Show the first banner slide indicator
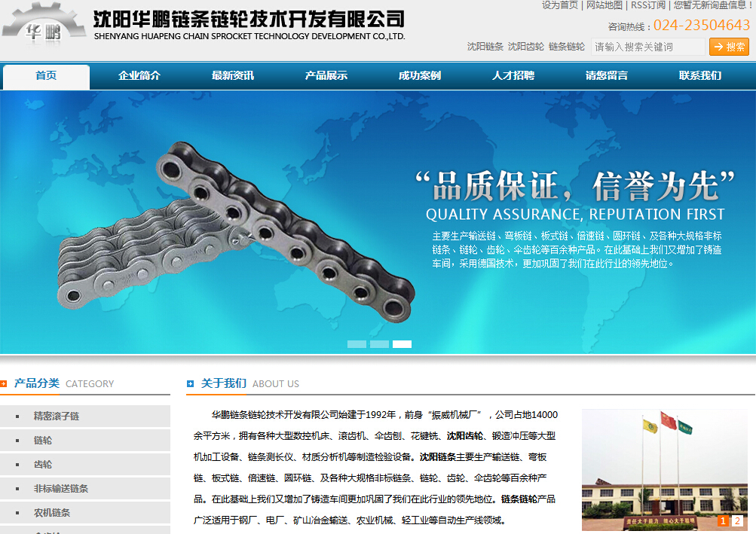The height and width of the screenshot is (534, 756). 357,344
